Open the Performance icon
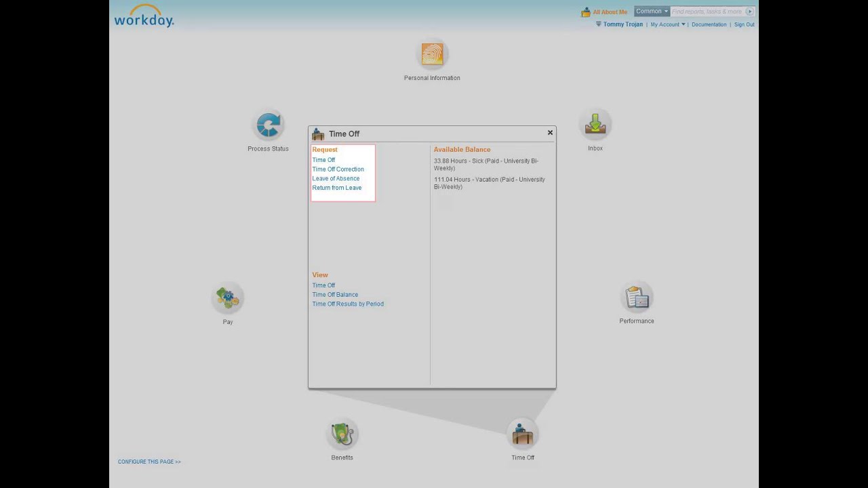The image size is (868, 488). coord(637,298)
